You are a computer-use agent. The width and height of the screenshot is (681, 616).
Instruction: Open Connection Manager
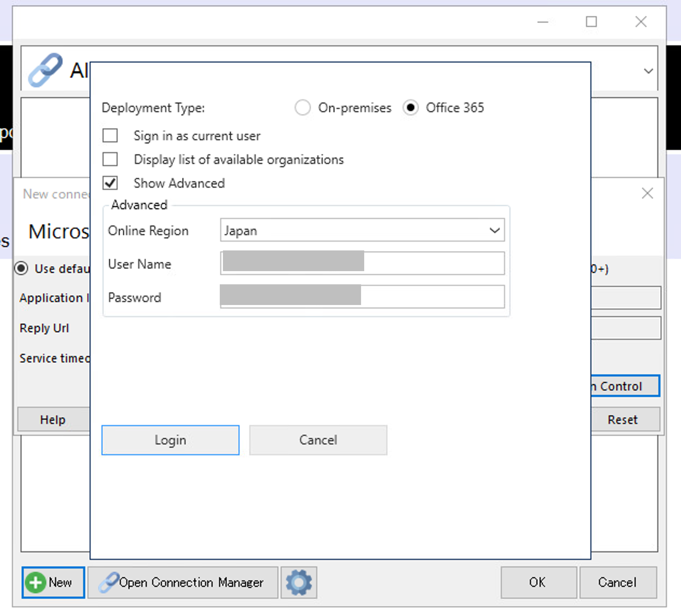(x=183, y=583)
